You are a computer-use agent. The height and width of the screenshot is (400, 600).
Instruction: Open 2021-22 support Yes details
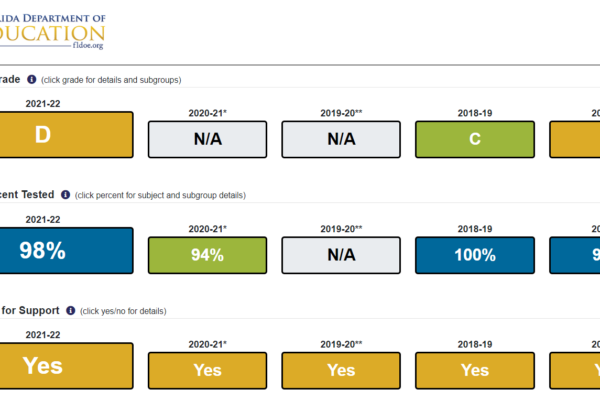pyautogui.click(x=66, y=366)
